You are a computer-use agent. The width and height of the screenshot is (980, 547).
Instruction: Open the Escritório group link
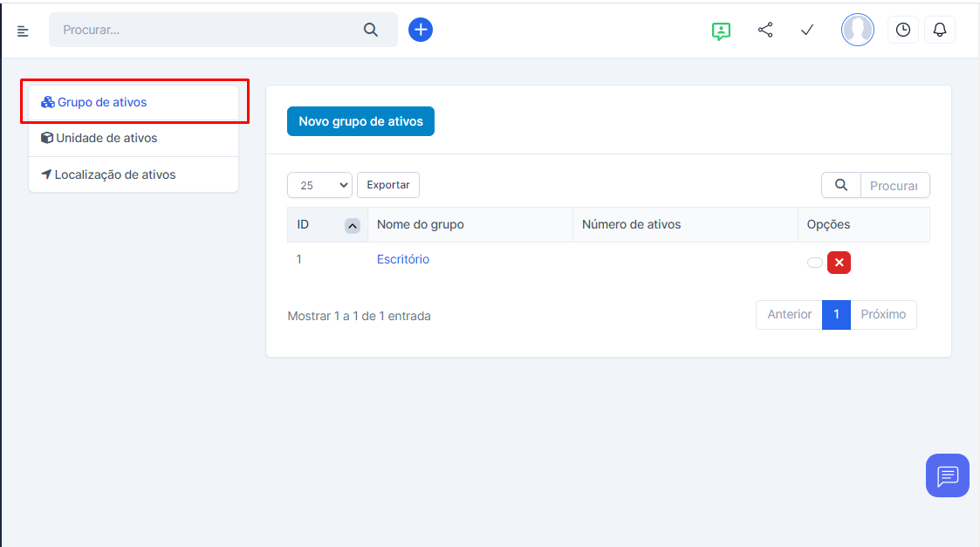click(403, 259)
